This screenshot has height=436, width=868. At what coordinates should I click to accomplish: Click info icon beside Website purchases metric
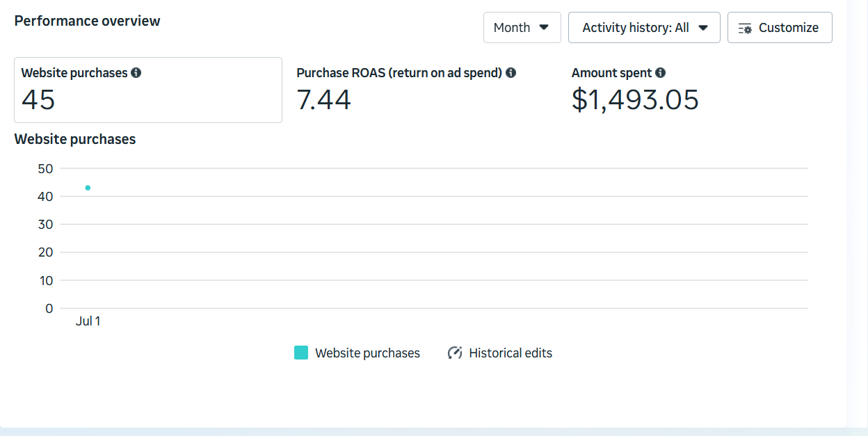[136, 72]
